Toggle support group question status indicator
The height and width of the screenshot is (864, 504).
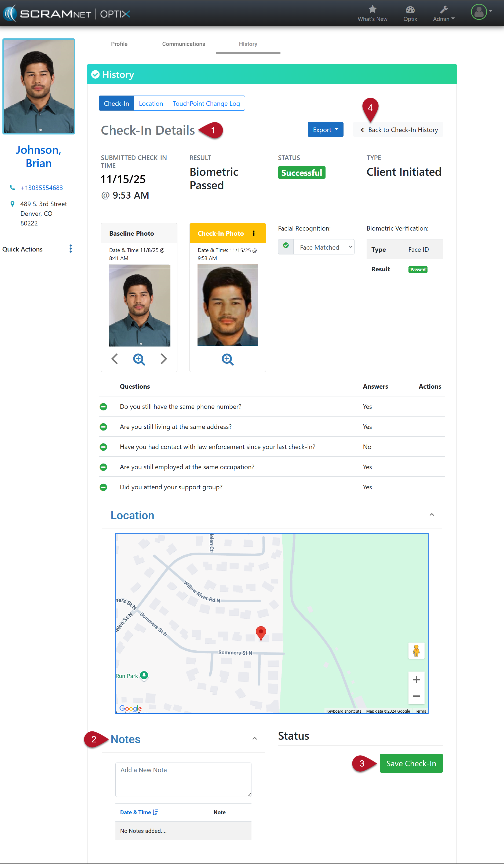click(103, 487)
